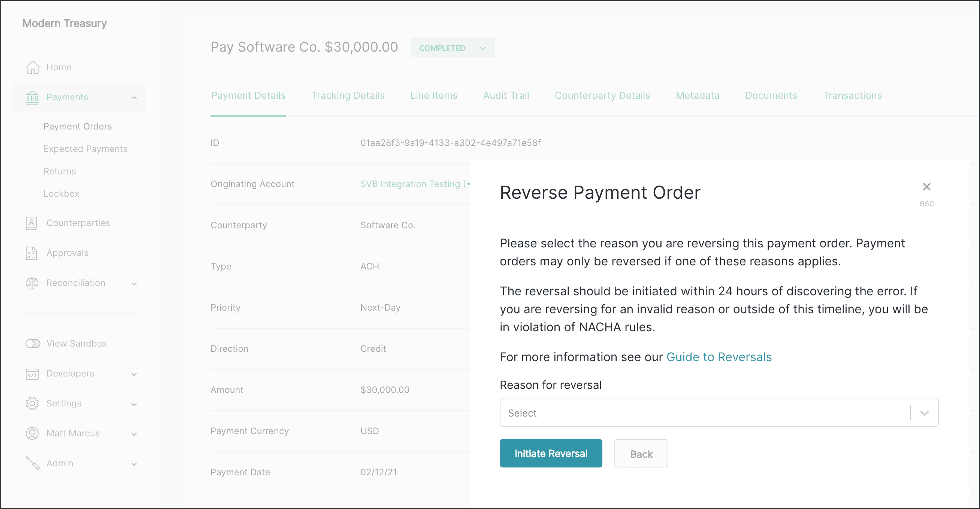
Task: Collapse the Payments menu chevron
Action: (134, 98)
